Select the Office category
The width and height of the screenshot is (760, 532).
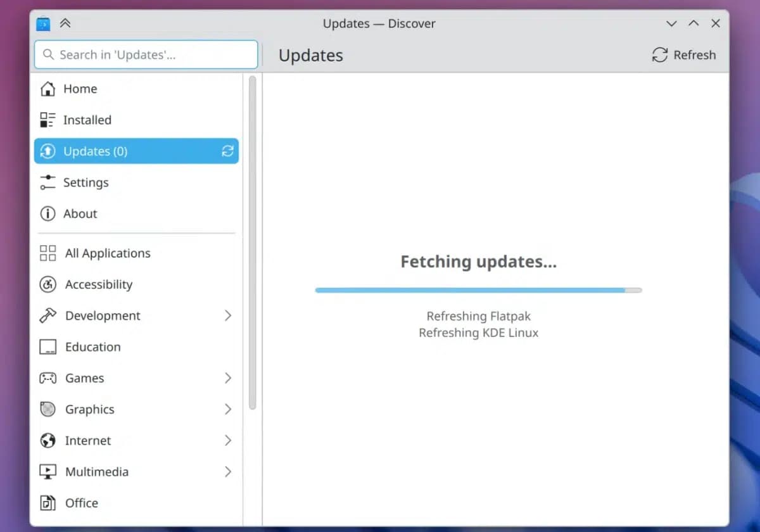(x=82, y=503)
